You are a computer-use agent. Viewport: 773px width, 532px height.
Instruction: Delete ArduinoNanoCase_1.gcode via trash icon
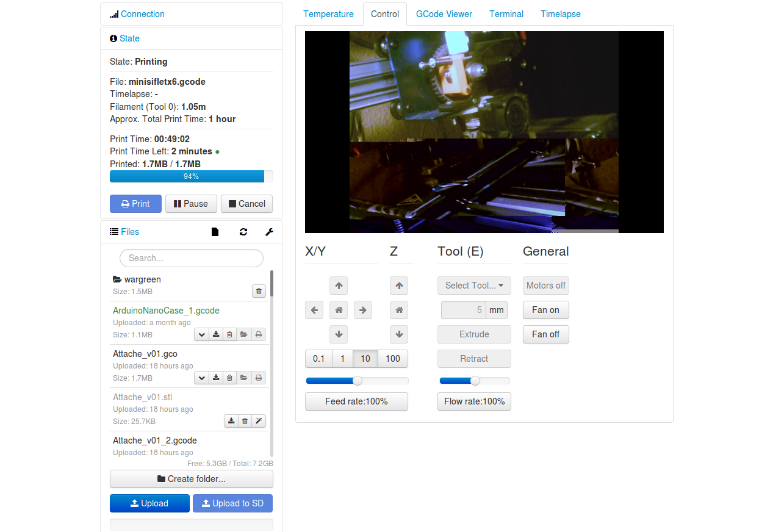[229, 334]
